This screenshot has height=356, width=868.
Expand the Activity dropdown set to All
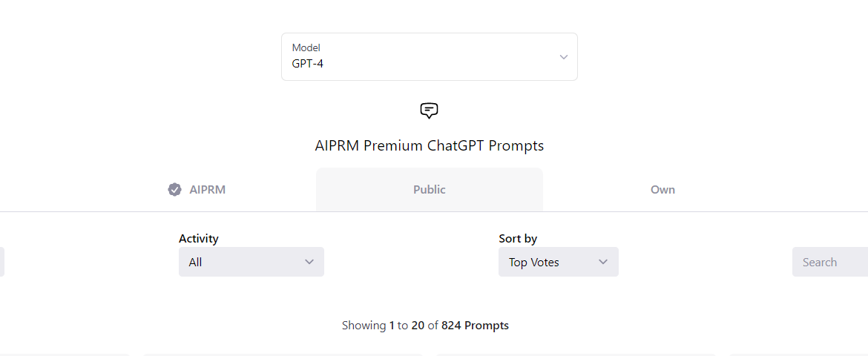click(x=251, y=262)
